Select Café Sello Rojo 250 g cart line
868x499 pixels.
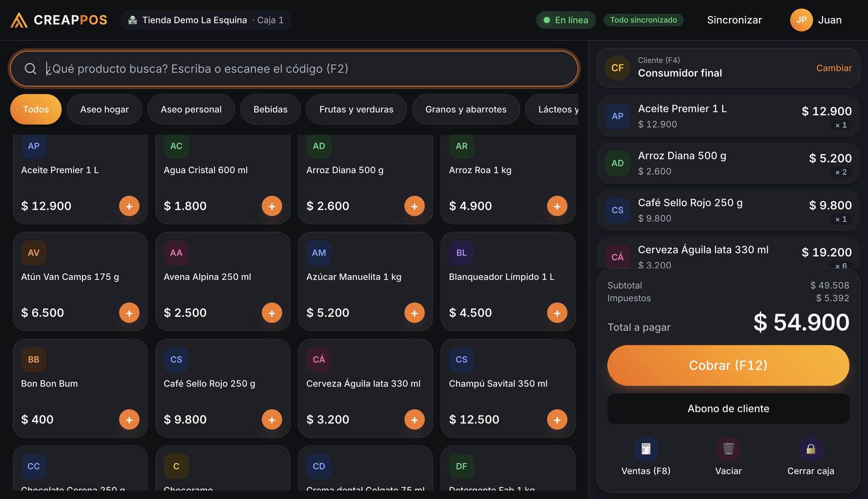[728, 210]
